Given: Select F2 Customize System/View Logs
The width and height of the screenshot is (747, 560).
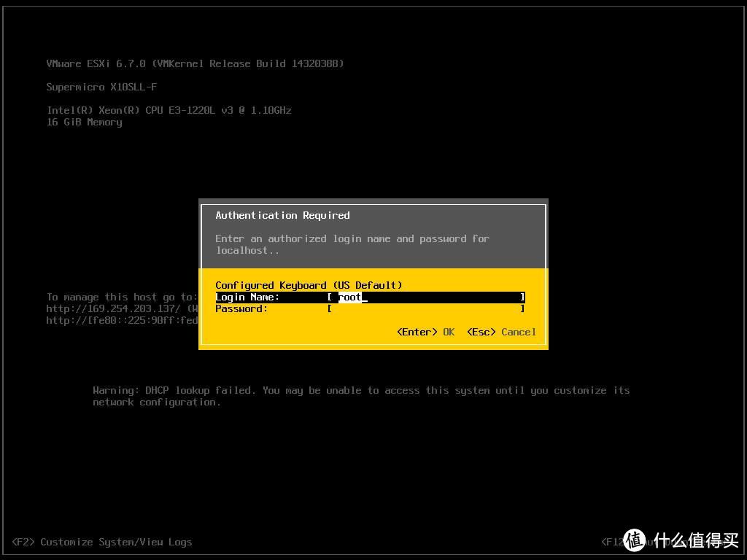Looking at the screenshot, I should [x=102, y=542].
